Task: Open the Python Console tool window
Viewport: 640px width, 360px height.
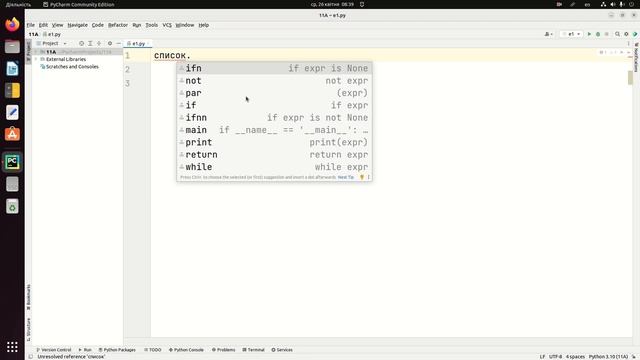Action: (186, 350)
